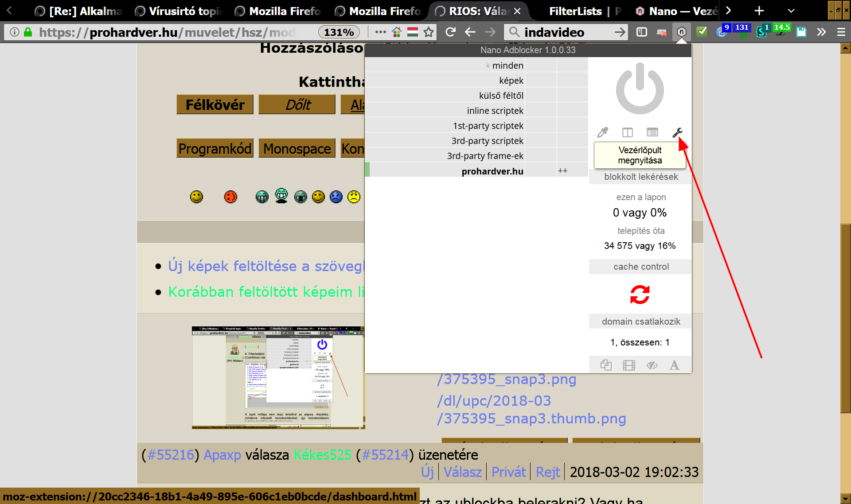Toggle the no-popups icon in popup footer
Viewport: 851px width, 504px height.
point(606,365)
